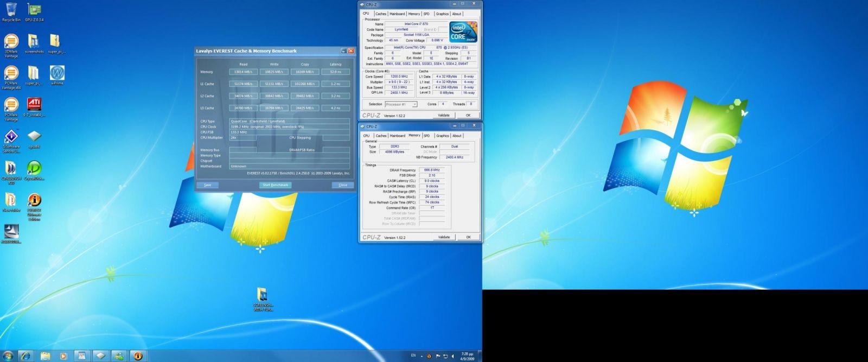868x362 pixels.
Task: Click Close button in EVEREST benchmark window
Action: click(343, 185)
